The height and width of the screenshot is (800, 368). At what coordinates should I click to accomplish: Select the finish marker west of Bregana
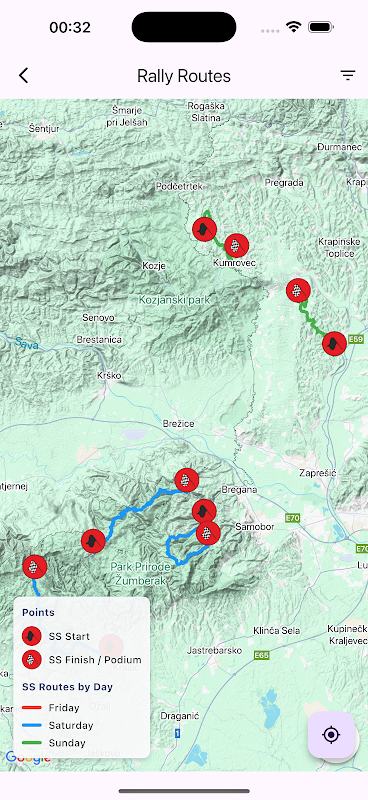point(186,480)
